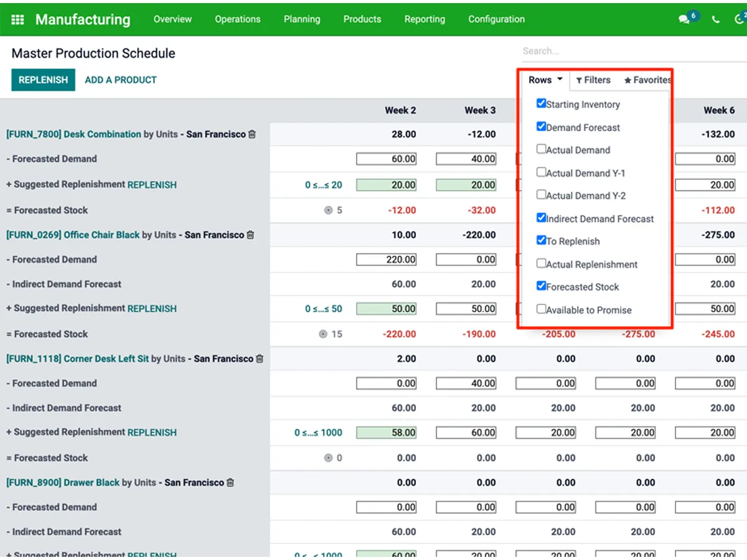Uncheck the Starting Inventory checkbox

pos(541,103)
